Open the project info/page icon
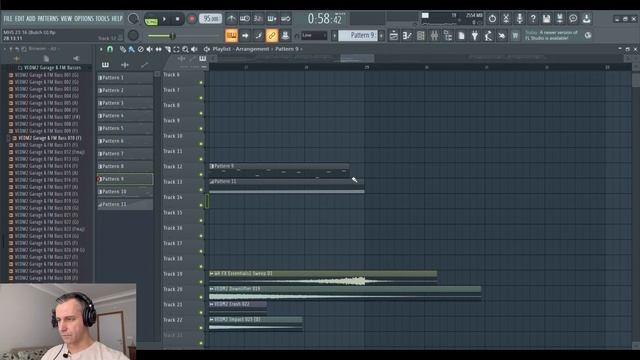The height and width of the screenshot is (360, 640). (461, 36)
